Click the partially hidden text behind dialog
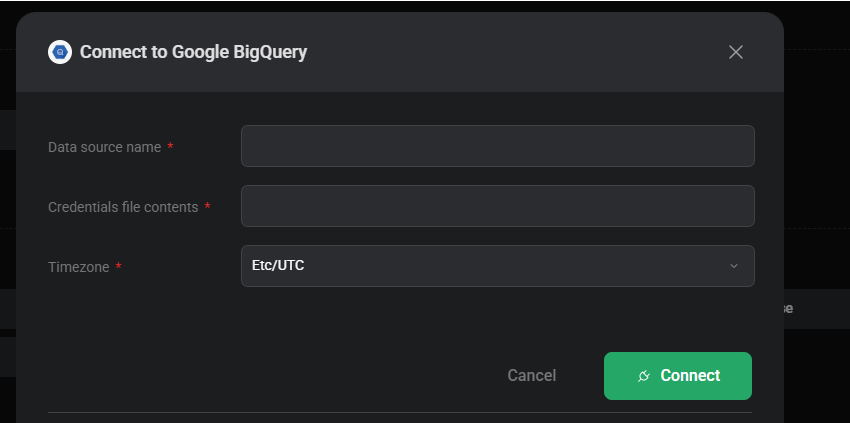 click(x=788, y=309)
